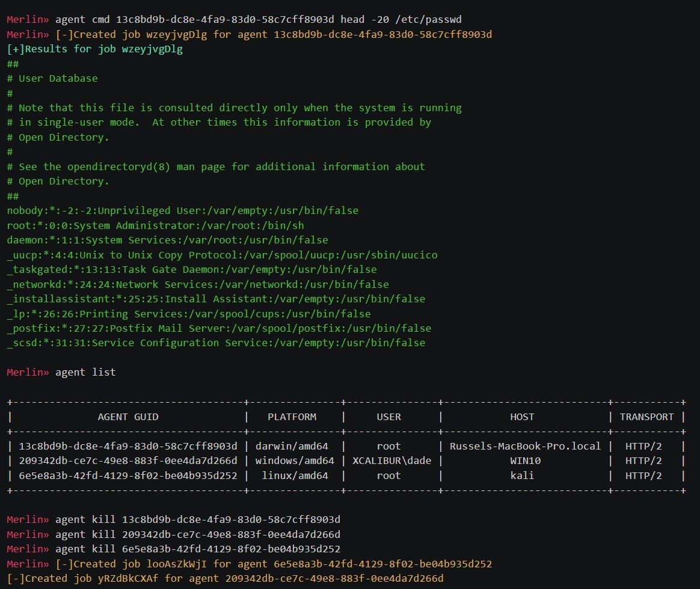Click the 'windows/amd64' platform cell
Image resolution: width=700 pixels, height=589 pixels.
[295, 460]
